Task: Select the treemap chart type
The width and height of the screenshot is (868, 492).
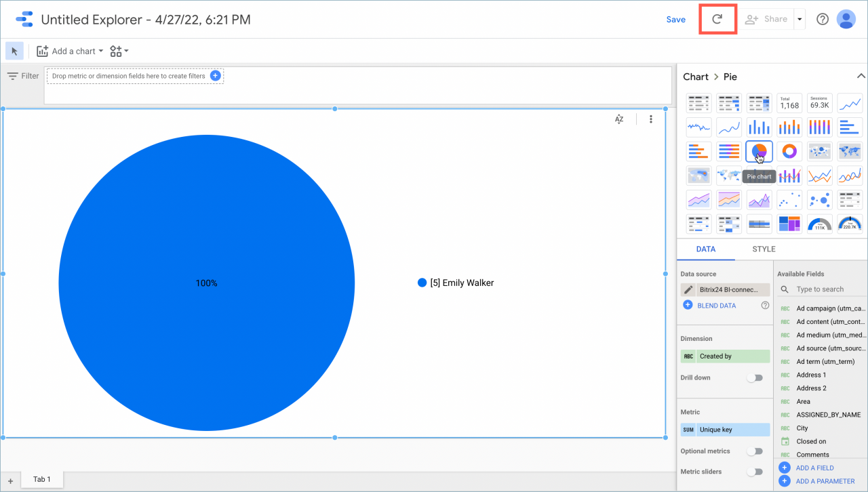Action: click(x=789, y=224)
